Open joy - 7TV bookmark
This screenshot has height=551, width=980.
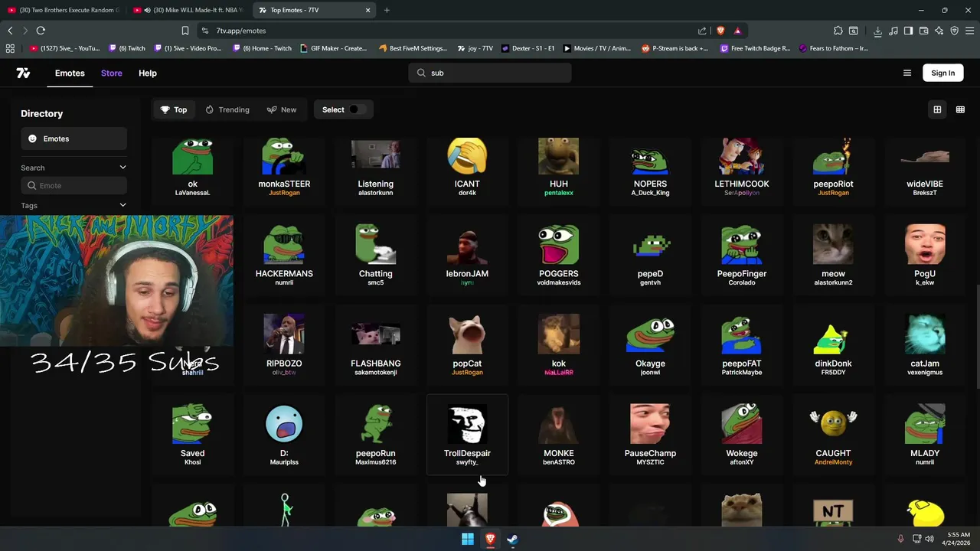pyautogui.click(x=475, y=48)
